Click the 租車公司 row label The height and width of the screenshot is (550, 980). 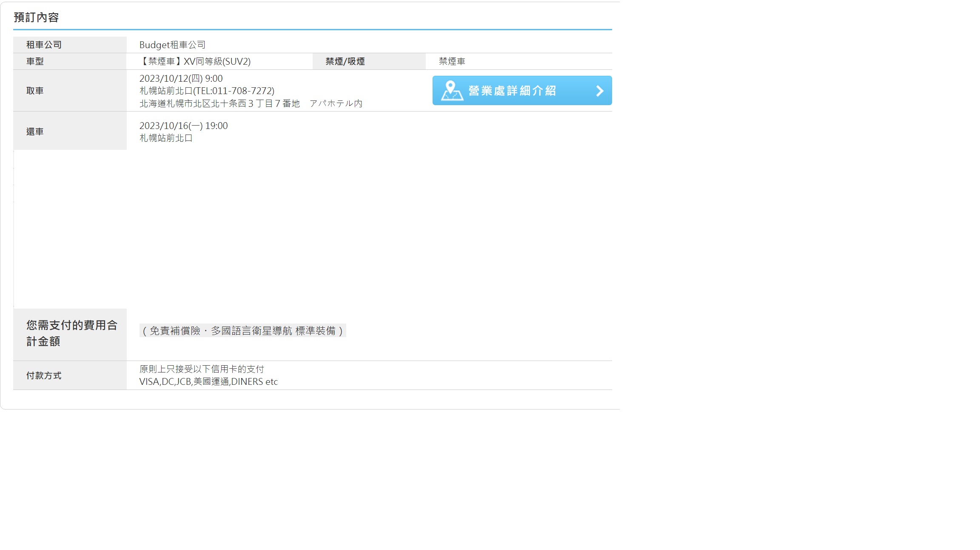[44, 45]
